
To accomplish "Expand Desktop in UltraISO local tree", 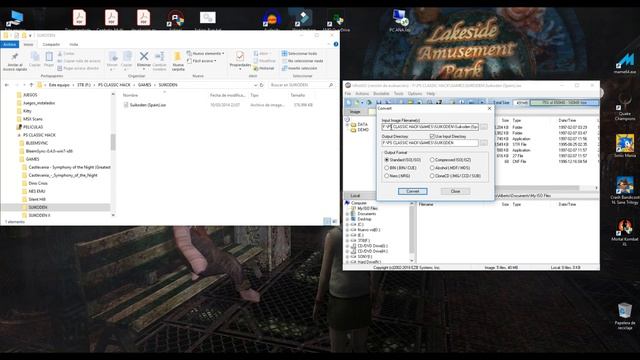I will (347, 219).
